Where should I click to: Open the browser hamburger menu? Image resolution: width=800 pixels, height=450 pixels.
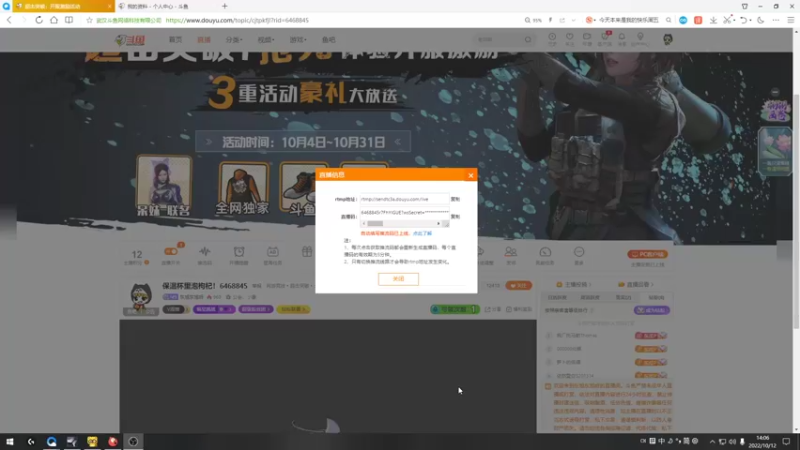[x=791, y=20]
